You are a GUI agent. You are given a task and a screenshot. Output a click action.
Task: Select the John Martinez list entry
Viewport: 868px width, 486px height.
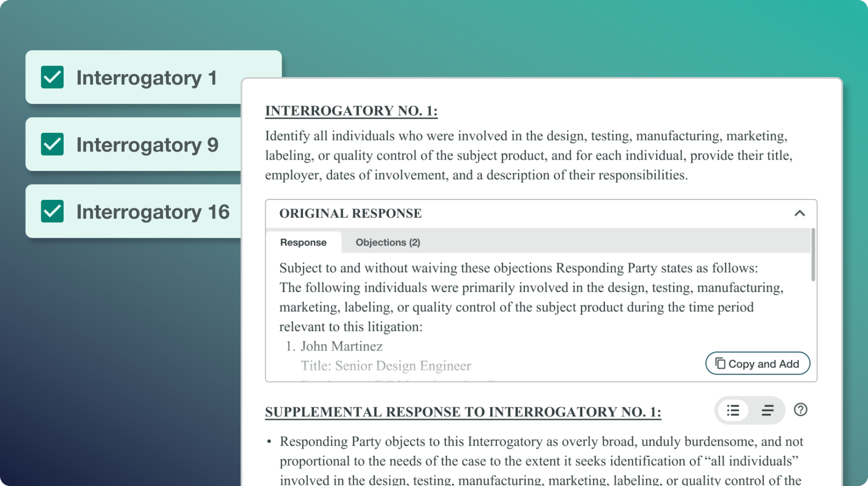[x=341, y=346]
